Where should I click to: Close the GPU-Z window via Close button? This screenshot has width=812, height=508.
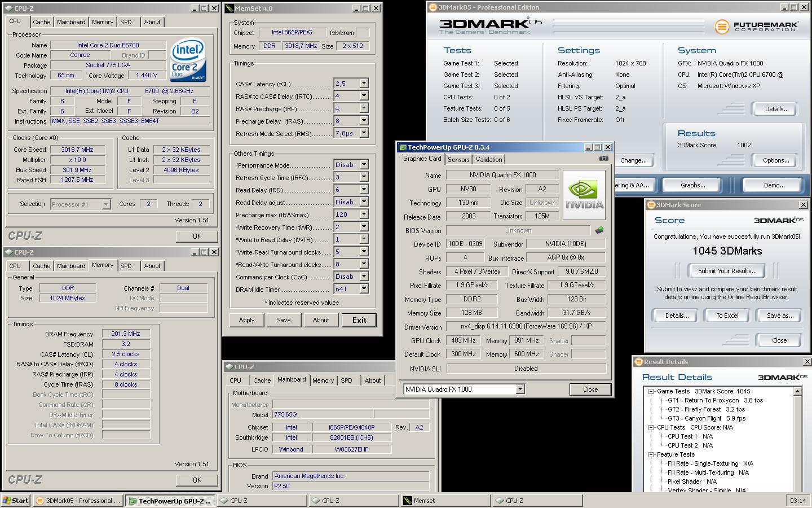click(590, 389)
